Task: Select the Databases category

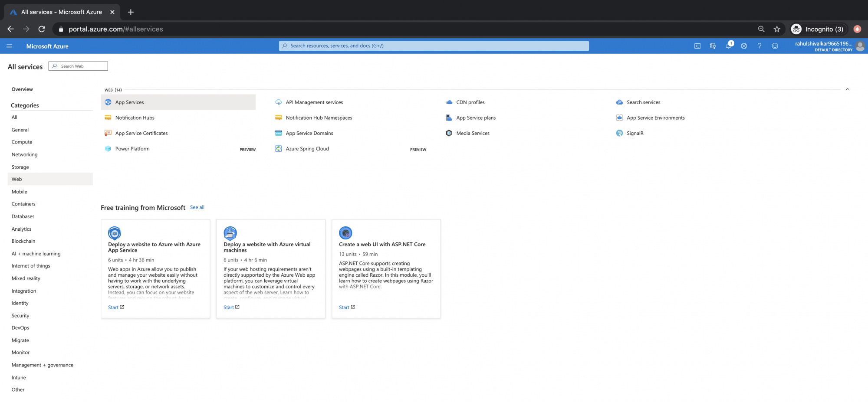Action: [23, 216]
